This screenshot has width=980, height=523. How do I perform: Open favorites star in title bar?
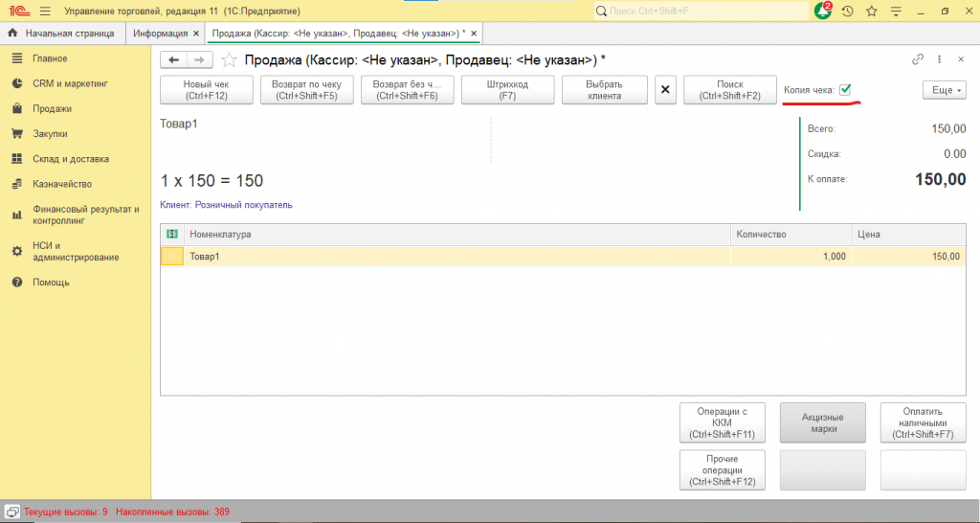(871, 11)
